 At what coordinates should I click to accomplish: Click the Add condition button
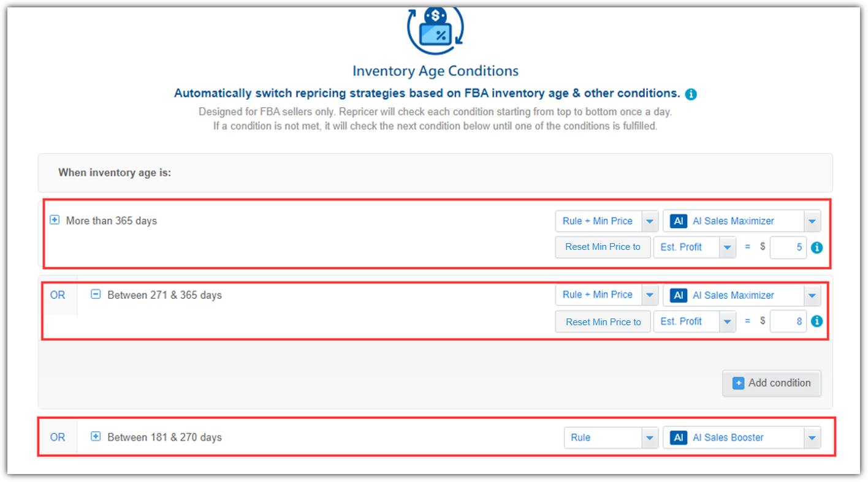pos(771,383)
